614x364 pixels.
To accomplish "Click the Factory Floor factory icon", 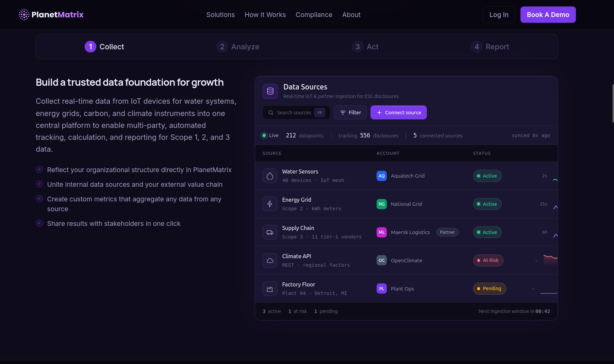I will coord(270,289).
